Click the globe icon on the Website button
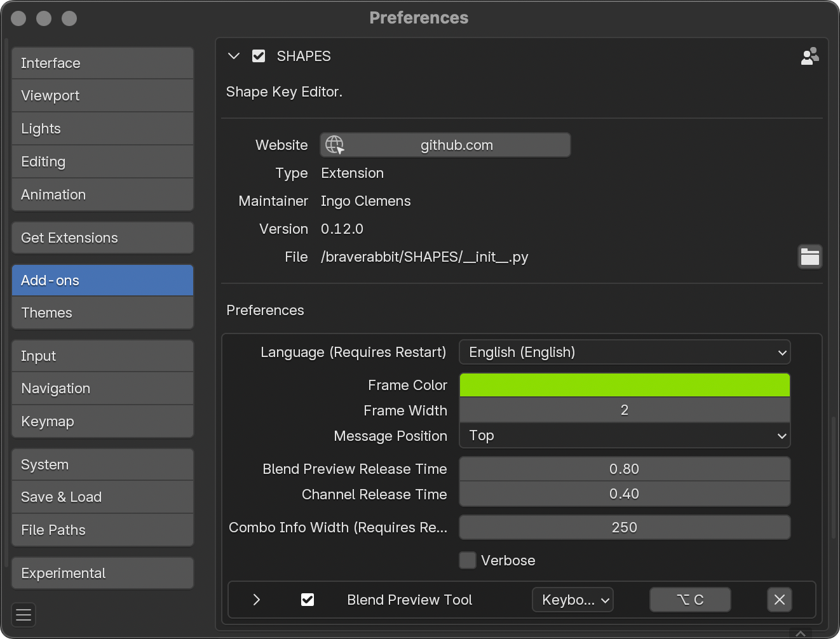 pyautogui.click(x=335, y=145)
